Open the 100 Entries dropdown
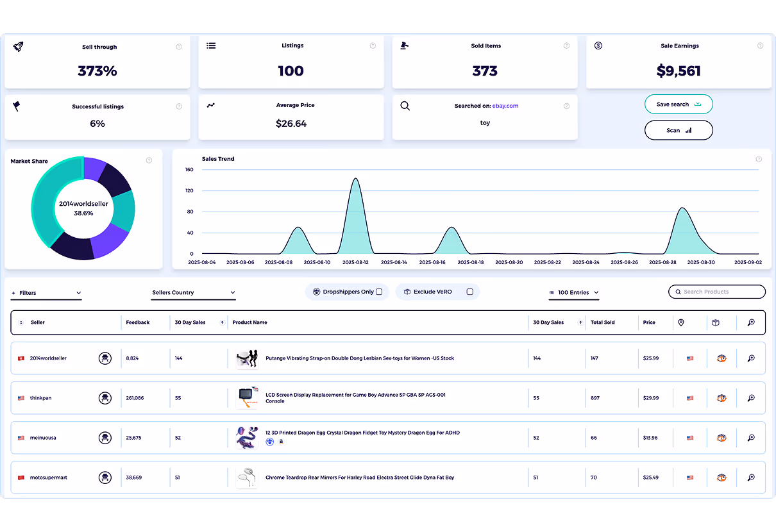Image resolution: width=776 pixels, height=532 pixels. coord(574,292)
